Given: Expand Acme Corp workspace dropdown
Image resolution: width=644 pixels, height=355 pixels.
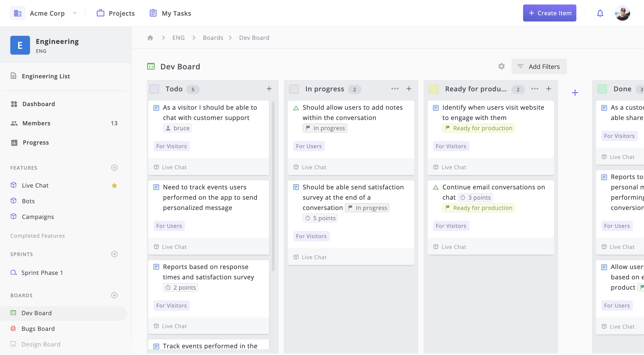Looking at the screenshot, I should 75,13.
